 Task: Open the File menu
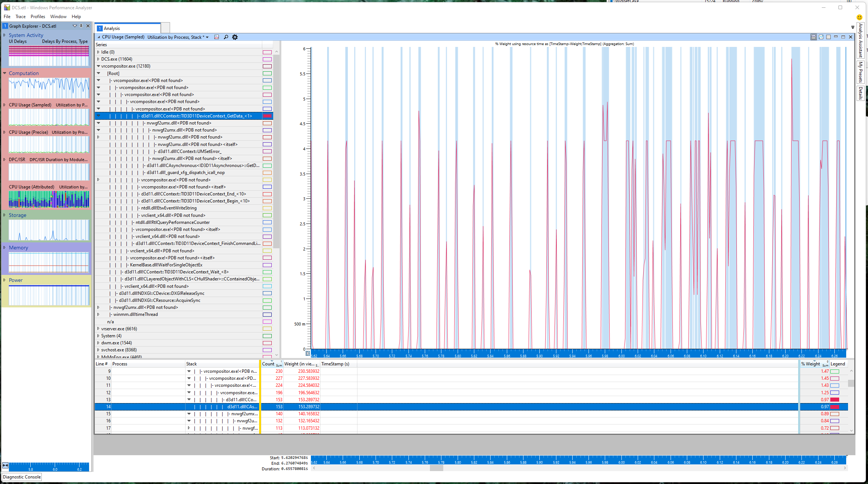(7, 17)
